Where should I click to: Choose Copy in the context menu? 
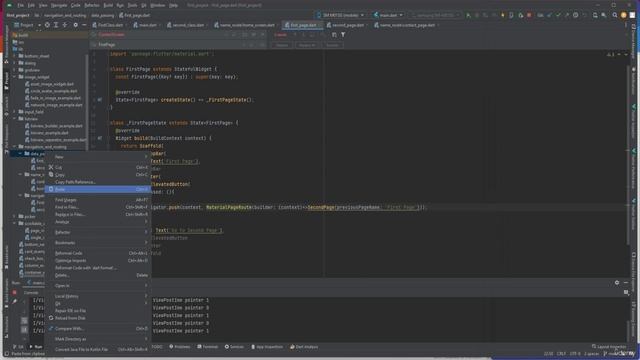[x=98, y=175]
